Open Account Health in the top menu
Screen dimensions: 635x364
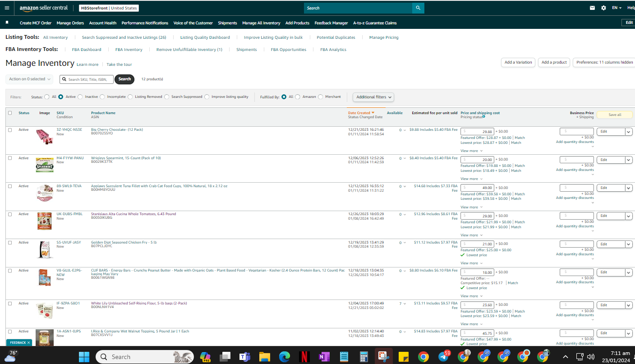(x=103, y=23)
